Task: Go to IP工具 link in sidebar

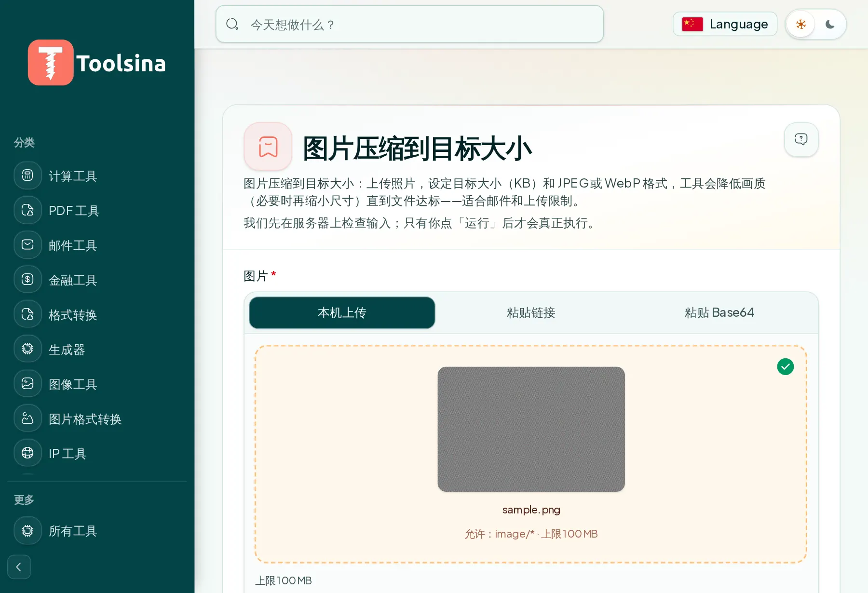Action: (68, 454)
